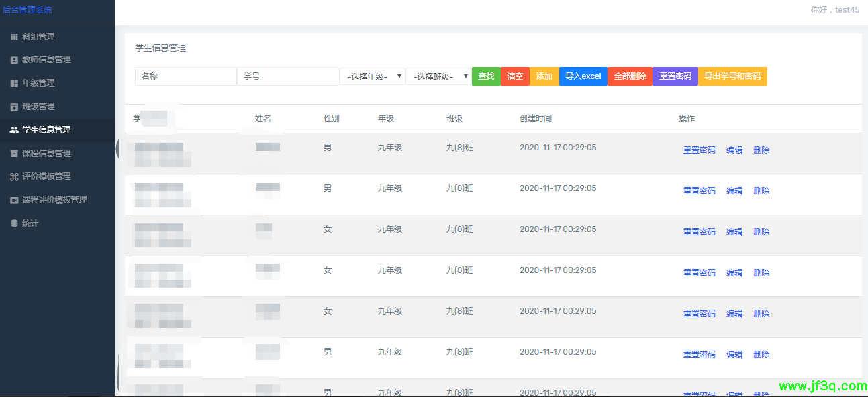Viewport: 868px width, 397px height.
Task: Click the 评价模板管理 sidebar icon
Action: (15, 176)
